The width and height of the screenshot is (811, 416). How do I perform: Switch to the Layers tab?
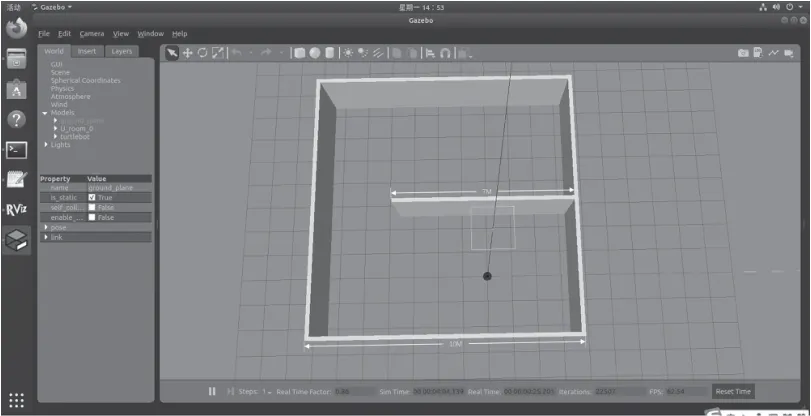pos(122,51)
